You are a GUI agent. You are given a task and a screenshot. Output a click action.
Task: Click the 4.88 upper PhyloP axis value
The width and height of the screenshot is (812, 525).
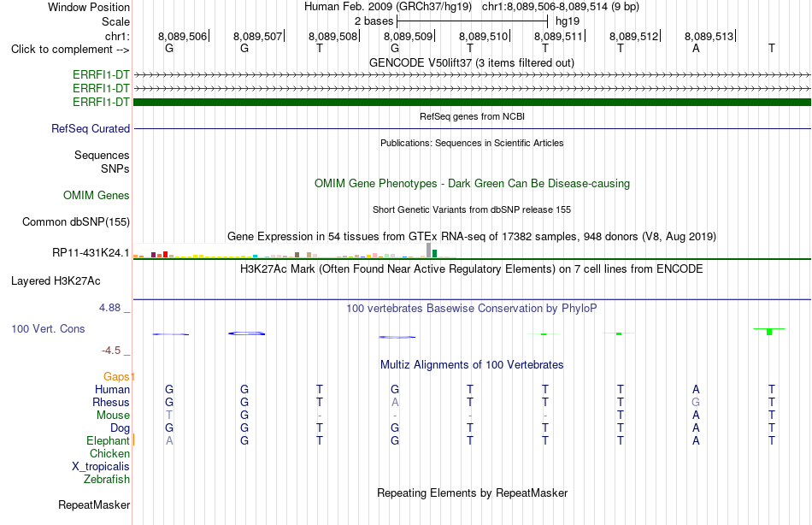109,308
